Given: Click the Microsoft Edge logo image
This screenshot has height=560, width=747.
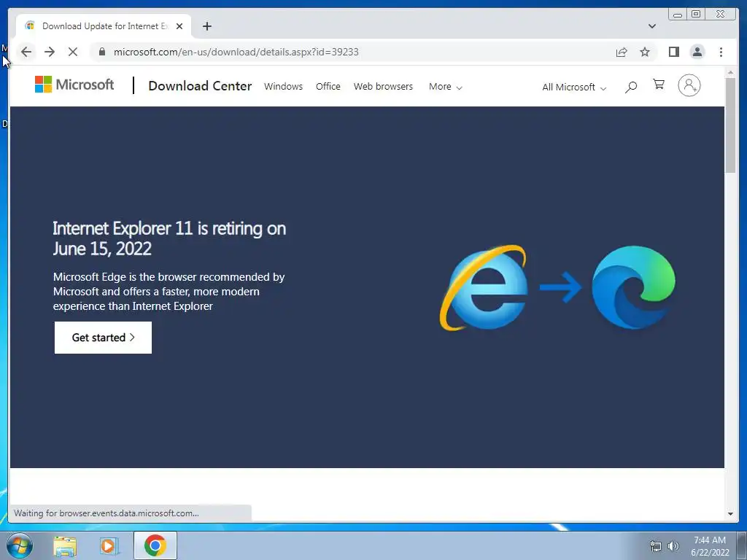Looking at the screenshot, I should click(633, 287).
